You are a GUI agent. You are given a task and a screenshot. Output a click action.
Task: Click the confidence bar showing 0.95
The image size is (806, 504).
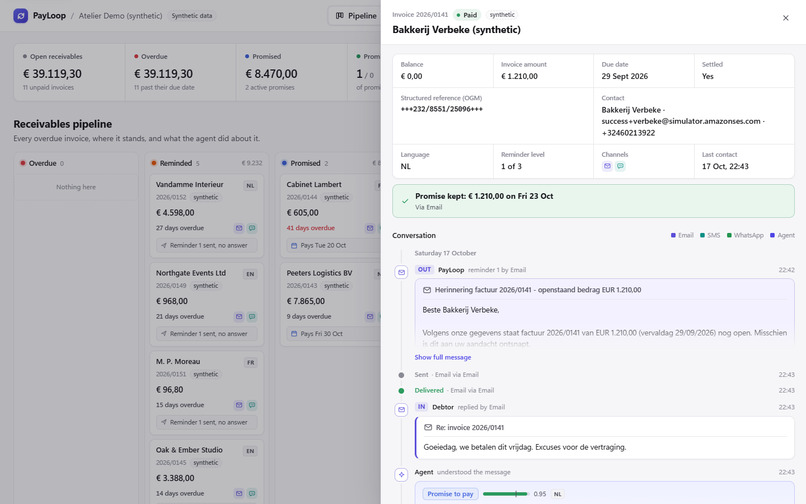click(x=505, y=494)
